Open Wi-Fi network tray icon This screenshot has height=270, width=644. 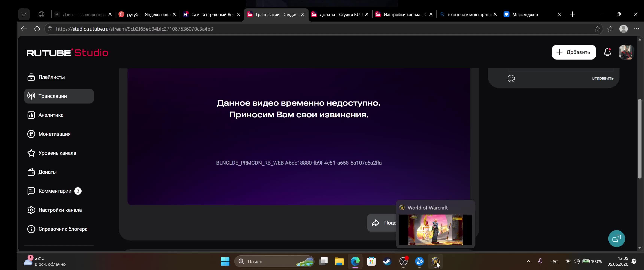pos(568,261)
